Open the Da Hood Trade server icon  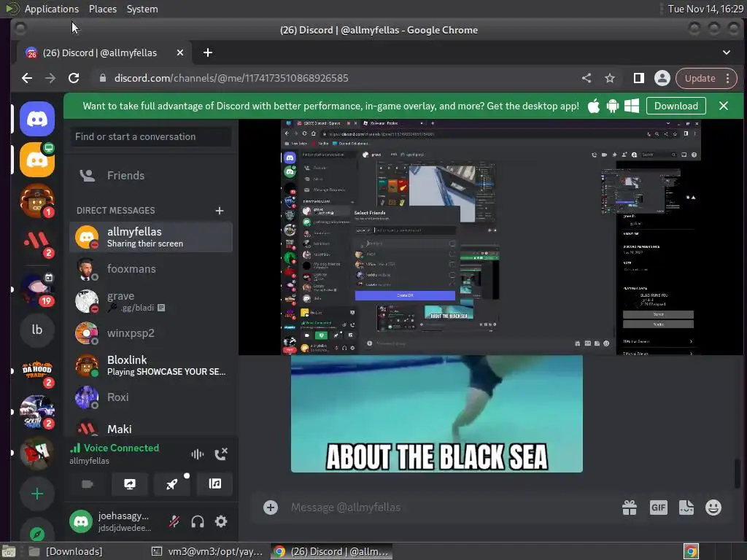(x=37, y=370)
